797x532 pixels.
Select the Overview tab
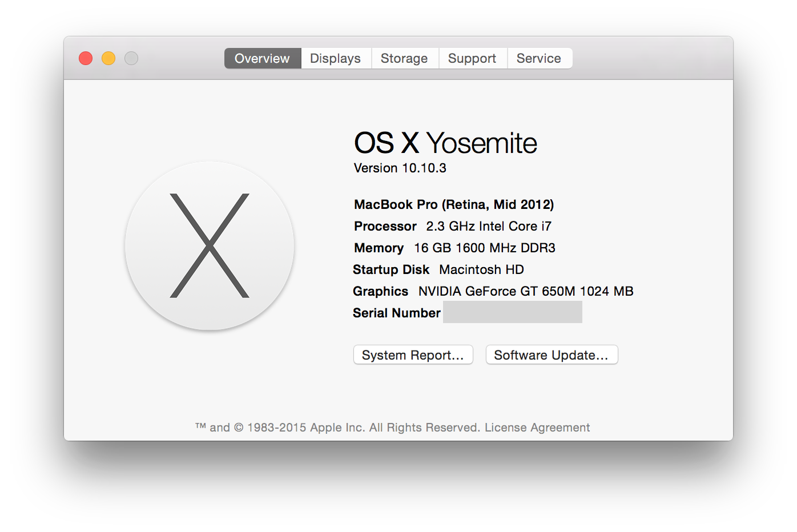tap(263, 58)
